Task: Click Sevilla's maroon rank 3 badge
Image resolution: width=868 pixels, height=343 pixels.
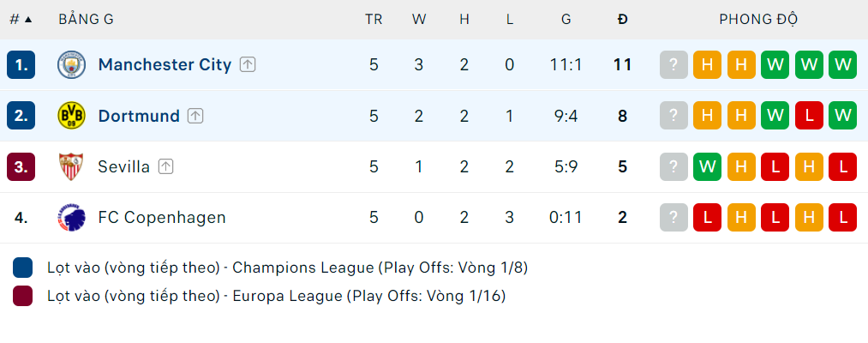Action: [21, 166]
